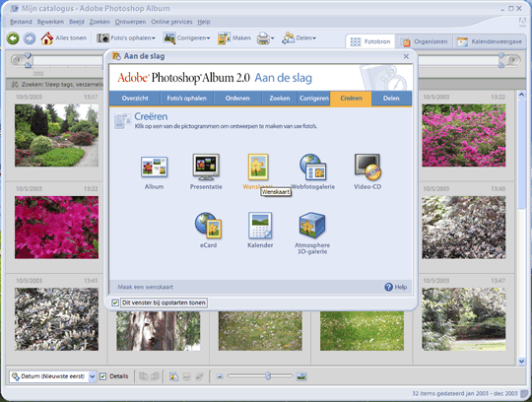Choose the Video-CD icon
This screenshot has width=532, height=402.
[x=367, y=167]
